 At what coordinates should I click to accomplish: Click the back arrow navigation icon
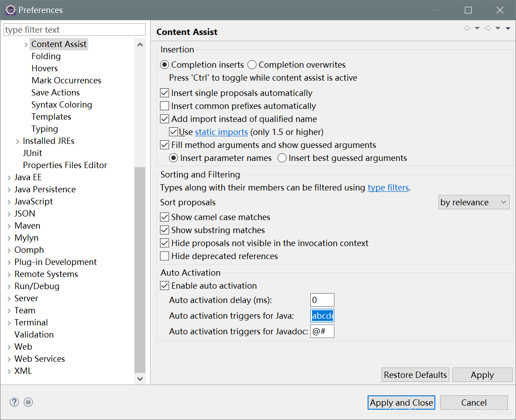(x=467, y=28)
